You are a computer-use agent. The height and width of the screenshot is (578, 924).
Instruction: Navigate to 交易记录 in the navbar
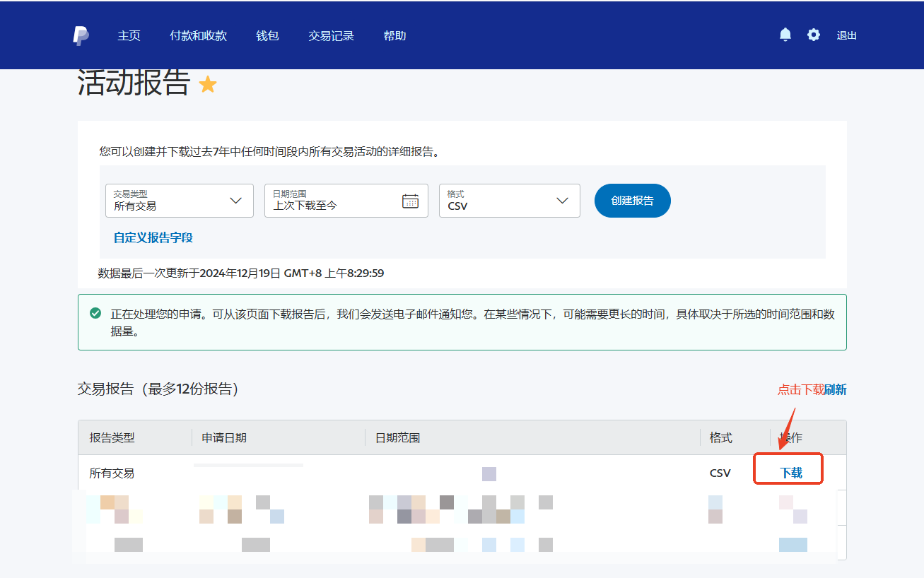click(x=331, y=35)
